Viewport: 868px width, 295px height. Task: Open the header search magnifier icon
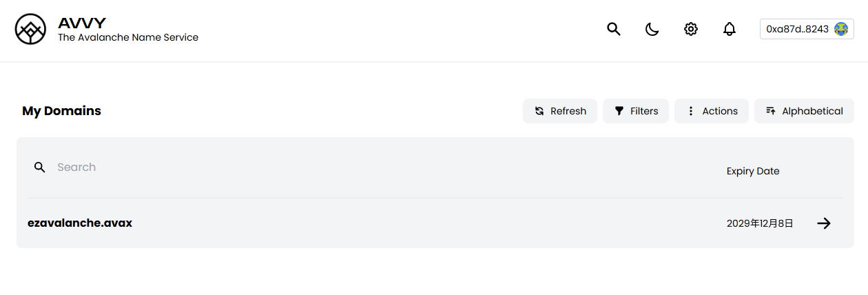(614, 29)
